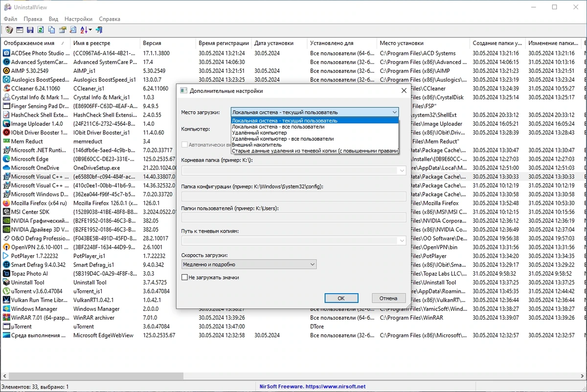Open the sort toolbar dropdown arrow
The image size is (587, 392).
pyautogui.click(x=90, y=30)
